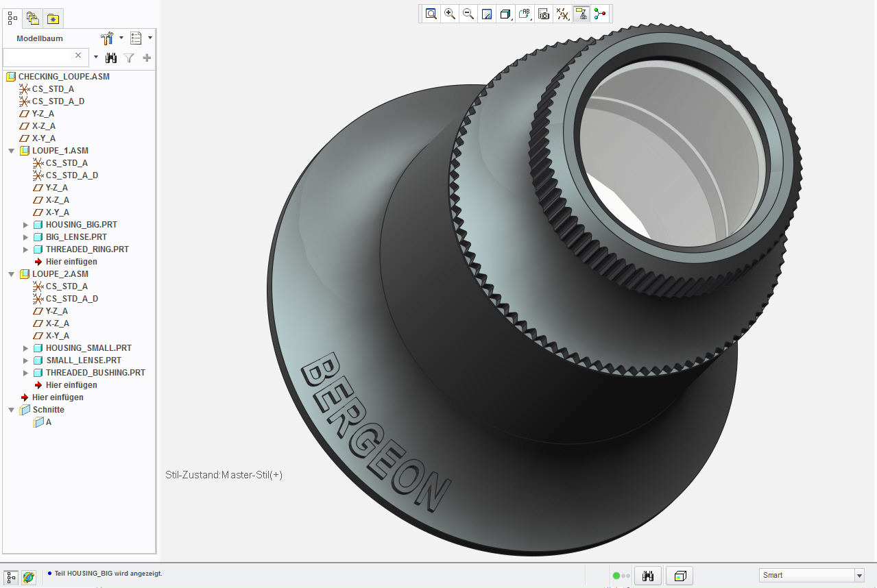Select SMALL_LENSE.PRT in model tree
Image resolution: width=877 pixels, height=588 pixels.
(x=84, y=360)
